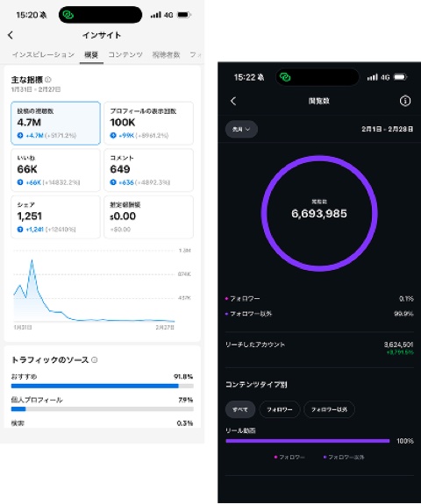The height and width of the screenshot is (504, 421).
Task: Tap the 閲覧数 screen title
Action: pos(319,101)
